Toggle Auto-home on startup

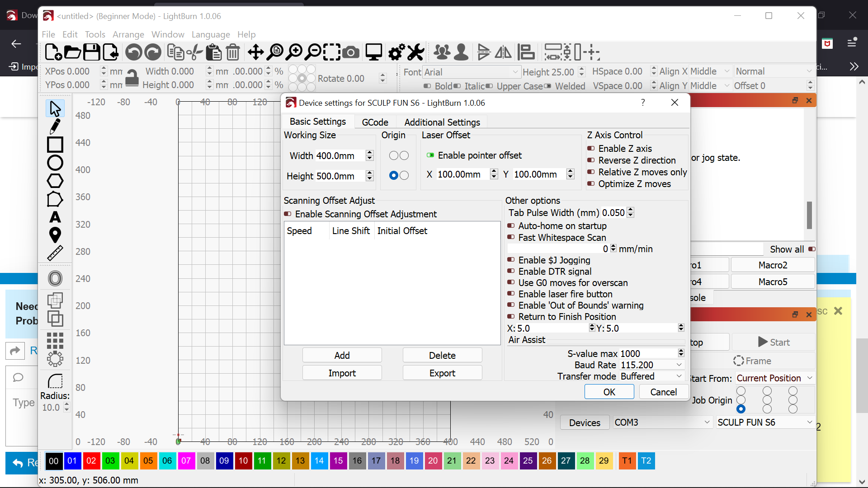click(x=511, y=226)
